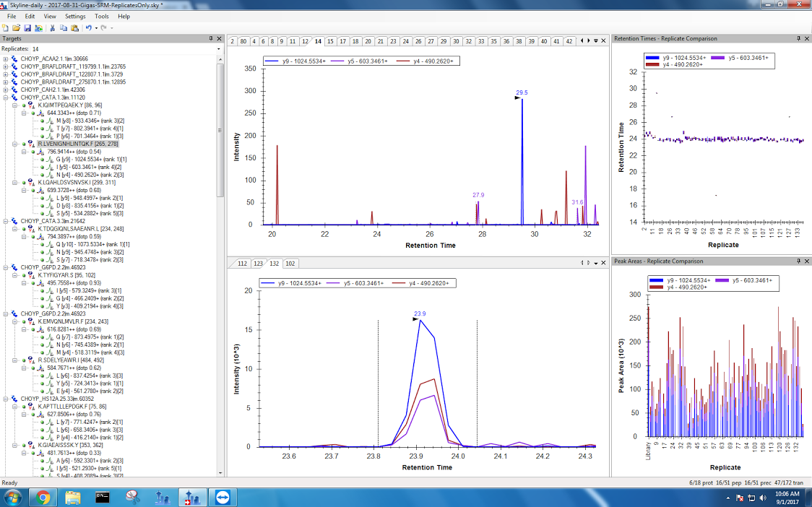Click the Paste clipboard toolbar icon

pyautogui.click(x=74, y=27)
